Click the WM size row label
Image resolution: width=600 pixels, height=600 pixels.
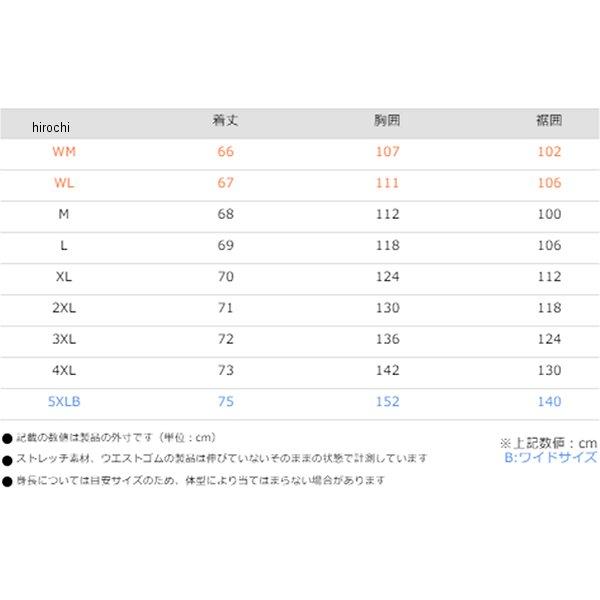[x=64, y=152]
